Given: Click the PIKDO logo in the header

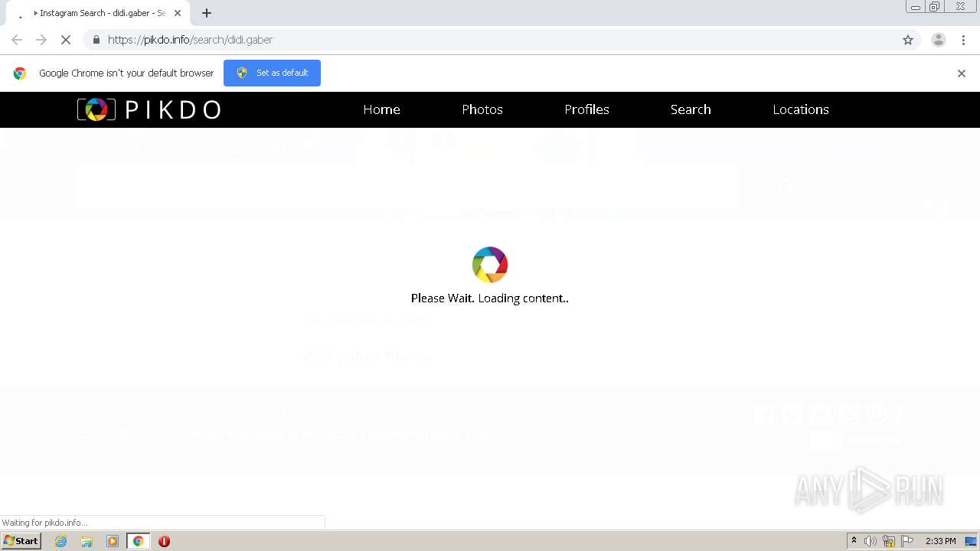Looking at the screenshot, I should coord(149,109).
